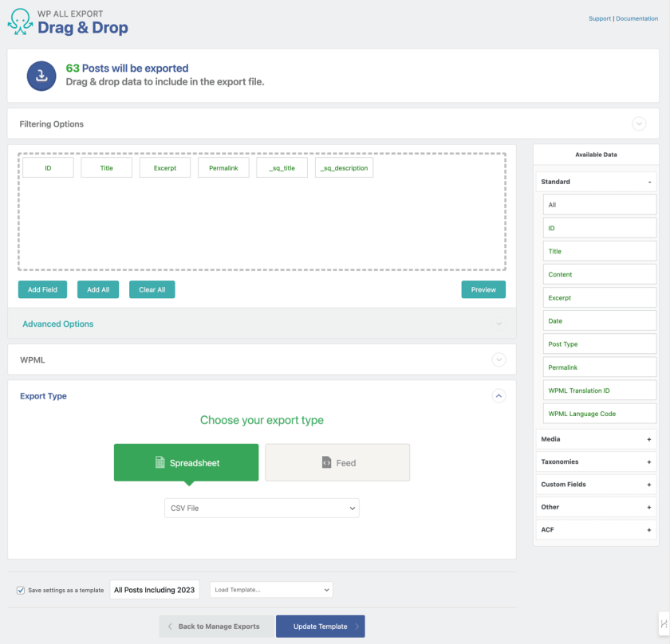Click the blue download circle icon
The image size is (670, 644).
point(41,76)
